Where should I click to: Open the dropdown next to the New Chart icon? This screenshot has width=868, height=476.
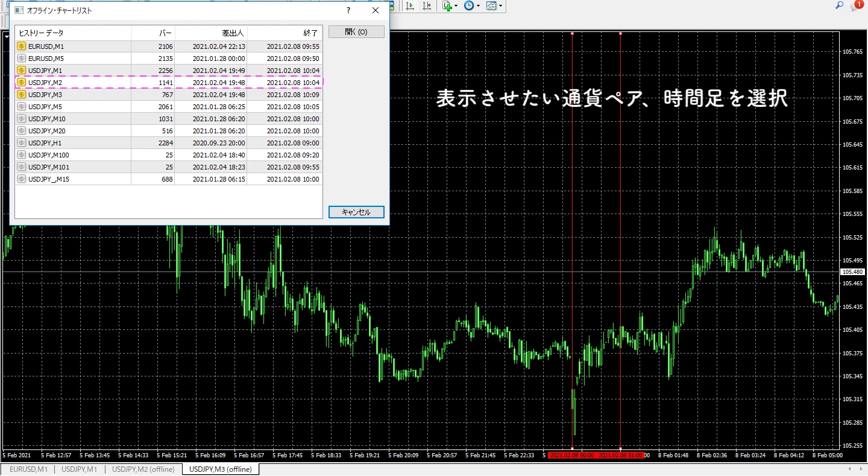456,6
